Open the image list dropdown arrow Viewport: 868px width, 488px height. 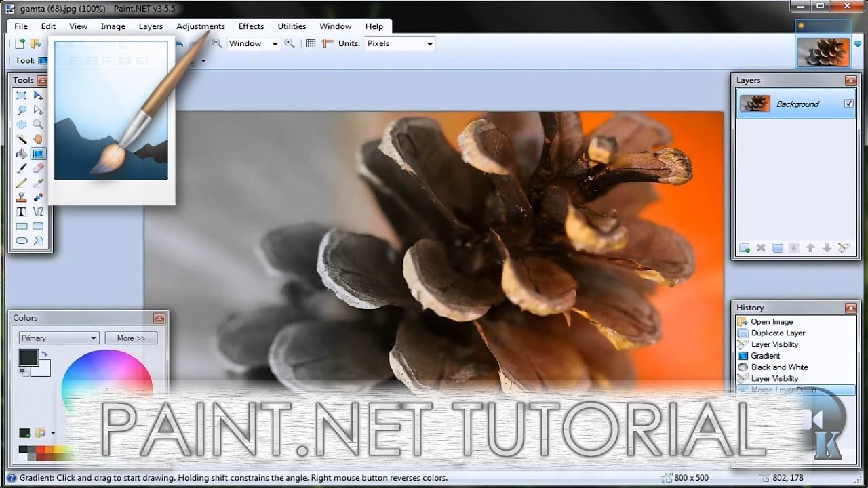[x=858, y=44]
